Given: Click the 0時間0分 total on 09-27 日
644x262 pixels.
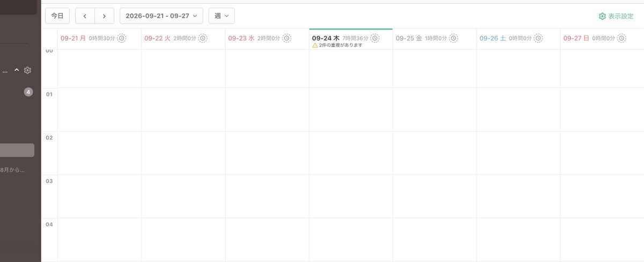Looking at the screenshot, I should [604, 39].
